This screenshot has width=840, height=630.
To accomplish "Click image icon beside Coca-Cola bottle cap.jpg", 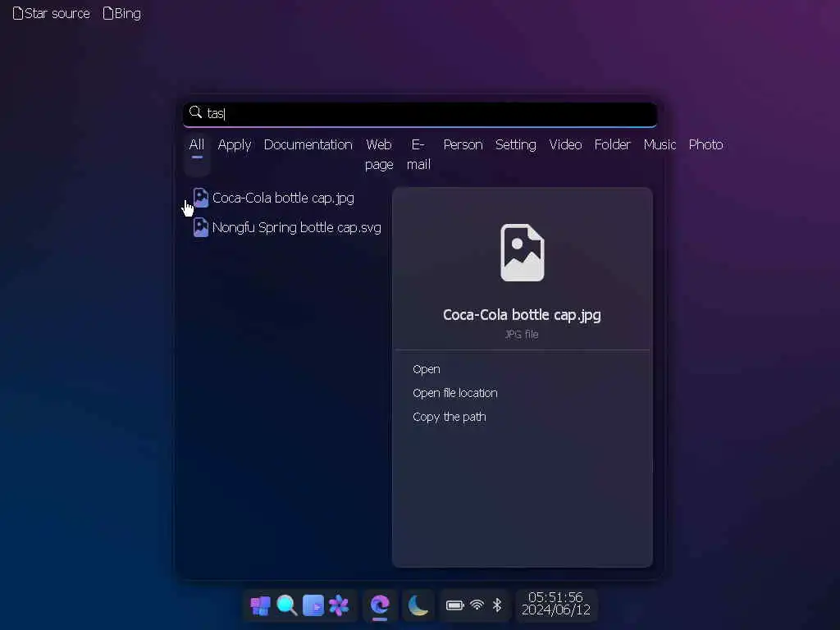I will 201,198.
